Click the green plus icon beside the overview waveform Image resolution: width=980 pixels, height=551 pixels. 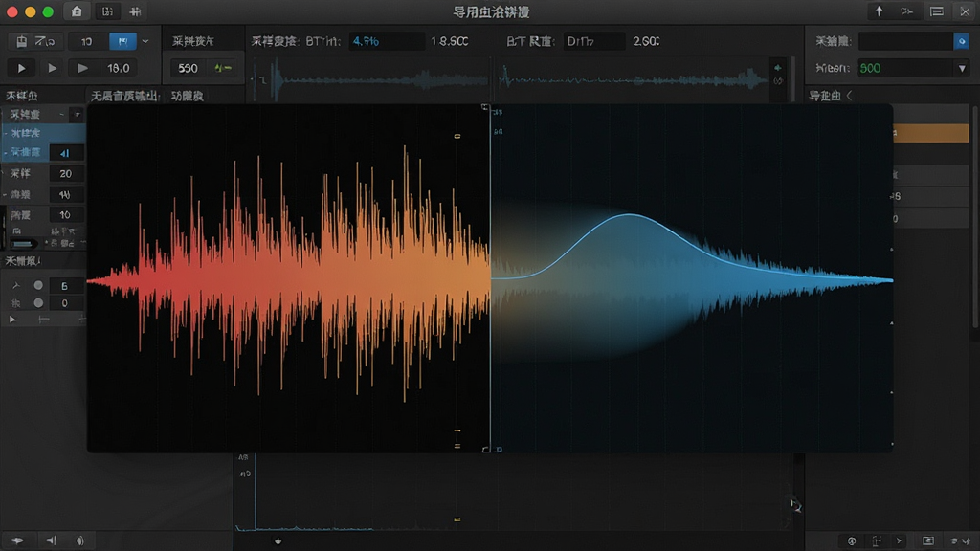coord(777,68)
